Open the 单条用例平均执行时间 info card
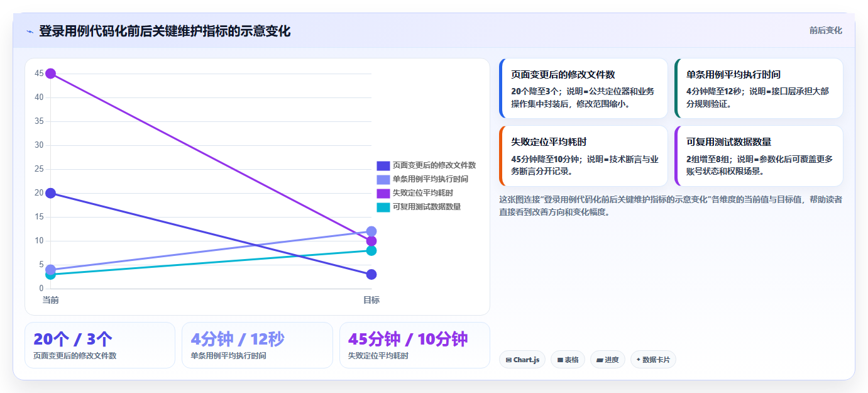The height and width of the screenshot is (393, 868). [759, 89]
